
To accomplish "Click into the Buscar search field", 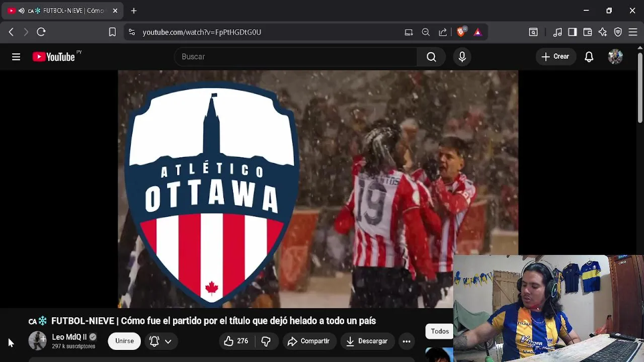I will (x=296, y=57).
